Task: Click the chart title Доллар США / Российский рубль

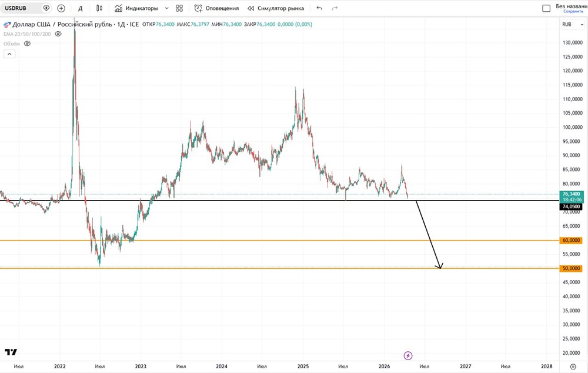Action: point(62,24)
